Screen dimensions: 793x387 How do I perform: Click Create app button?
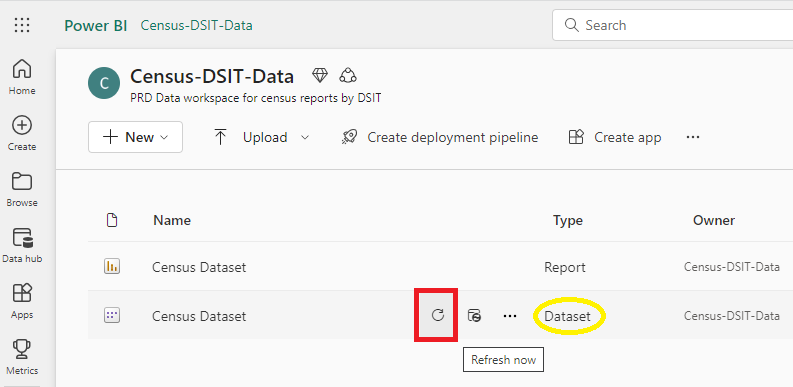[614, 137]
